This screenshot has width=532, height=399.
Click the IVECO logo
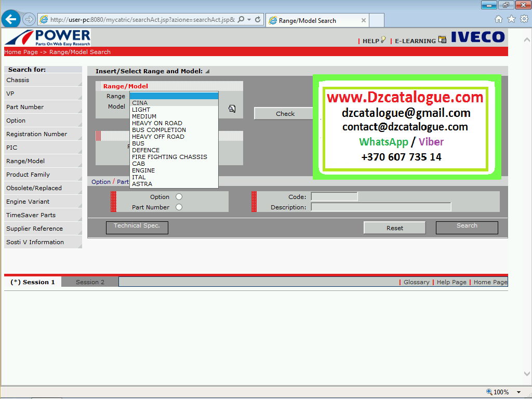click(x=478, y=37)
